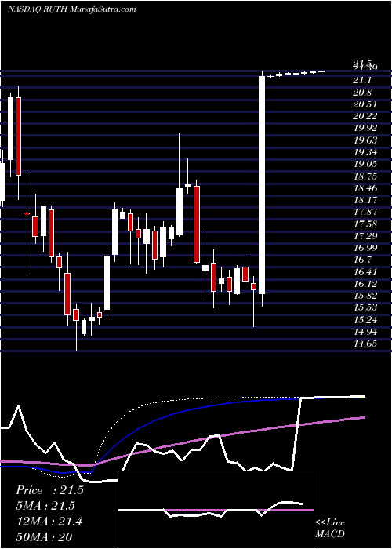Click the tallest white candlestick body
392x549 pixels.
(x=262, y=185)
